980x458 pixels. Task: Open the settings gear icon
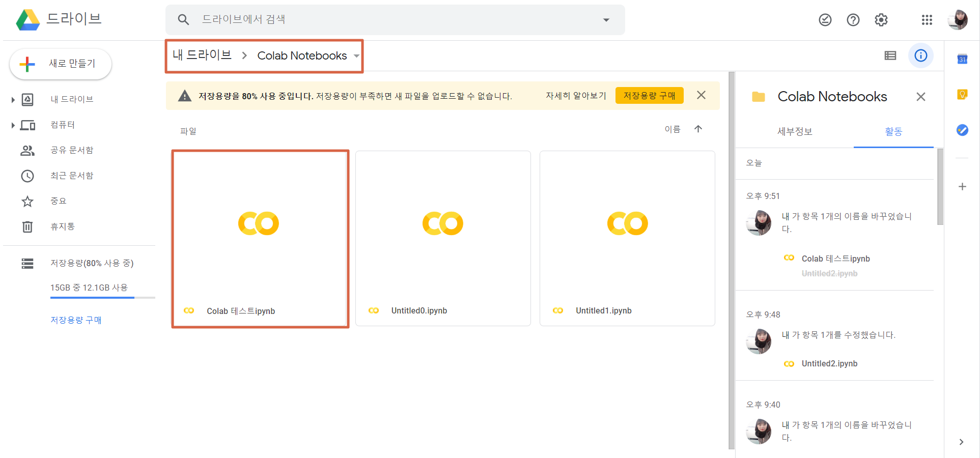(881, 20)
